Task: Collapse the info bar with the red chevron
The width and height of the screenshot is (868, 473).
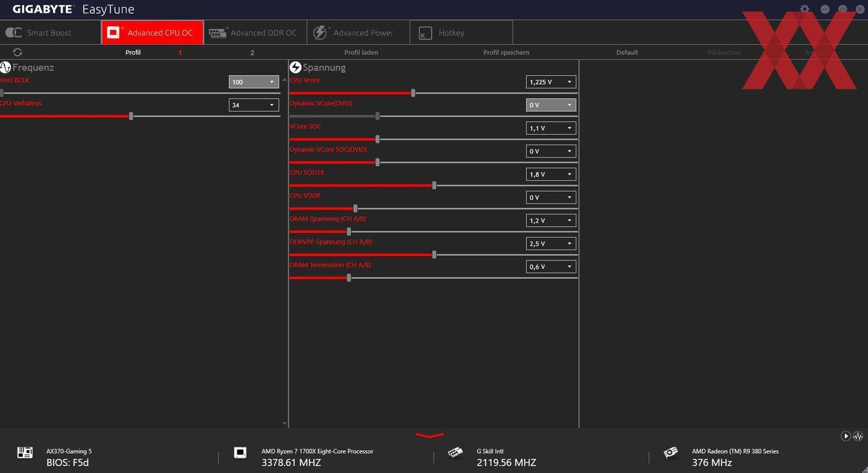Action: click(x=430, y=435)
